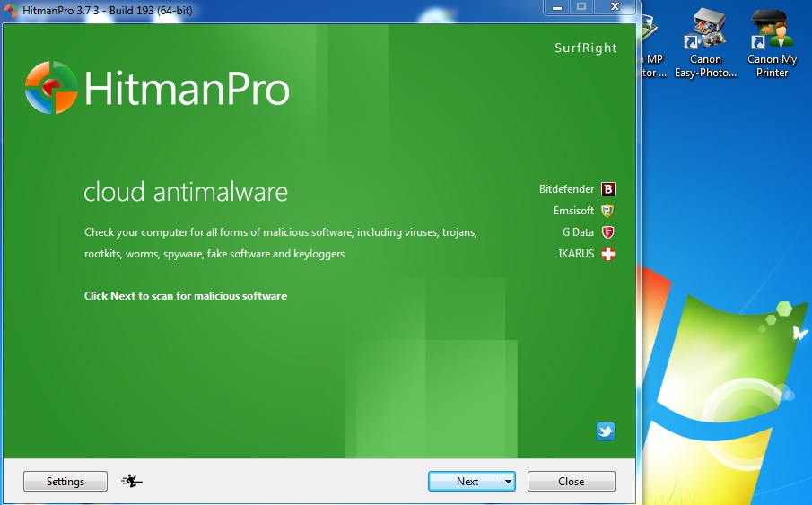Click the G Data shield icon

point(607,232)
